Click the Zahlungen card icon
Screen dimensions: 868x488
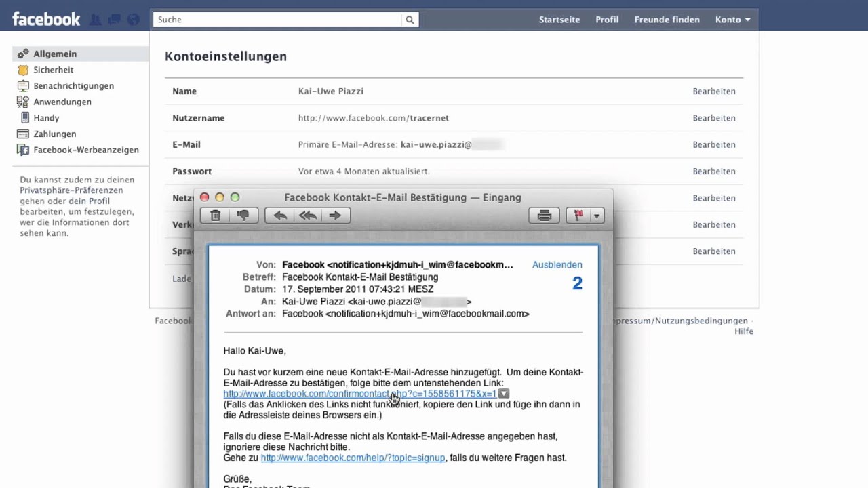click(x=23, y=134)
